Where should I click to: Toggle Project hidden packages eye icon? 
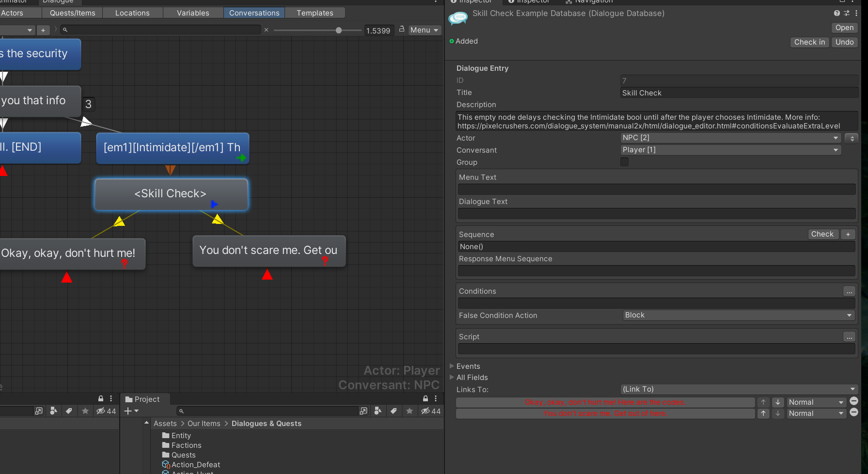pyautogui.click(x=430, y=411)
